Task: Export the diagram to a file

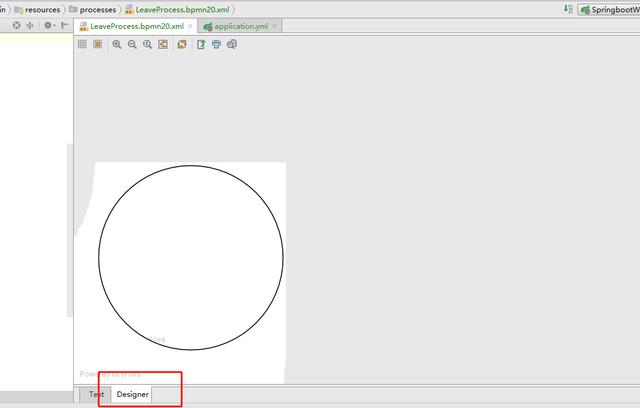Action: (201, 44)
